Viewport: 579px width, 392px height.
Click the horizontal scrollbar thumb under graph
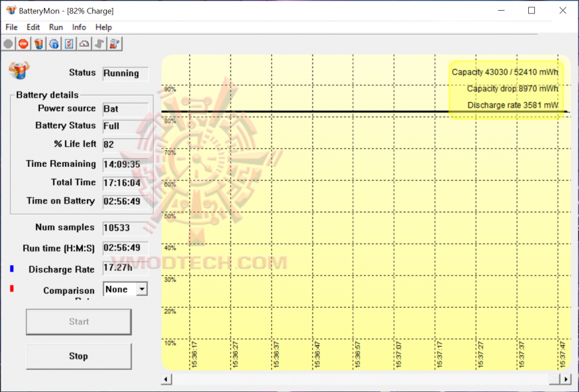tap(555, 379)
